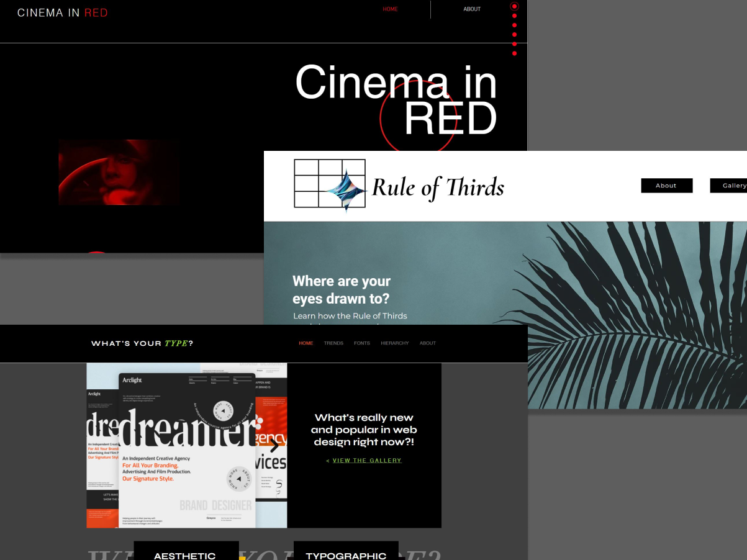This screenshot has width=747, height=560.
Task: Click the AESTHETIC button
Action: point(185,553)
